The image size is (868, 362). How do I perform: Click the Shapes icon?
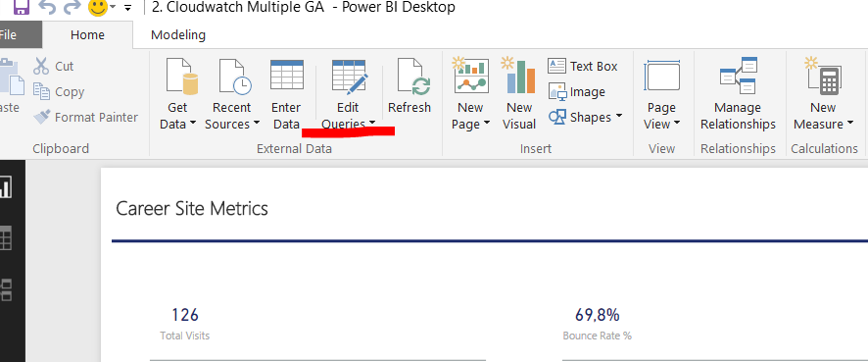tap(556, 117)
